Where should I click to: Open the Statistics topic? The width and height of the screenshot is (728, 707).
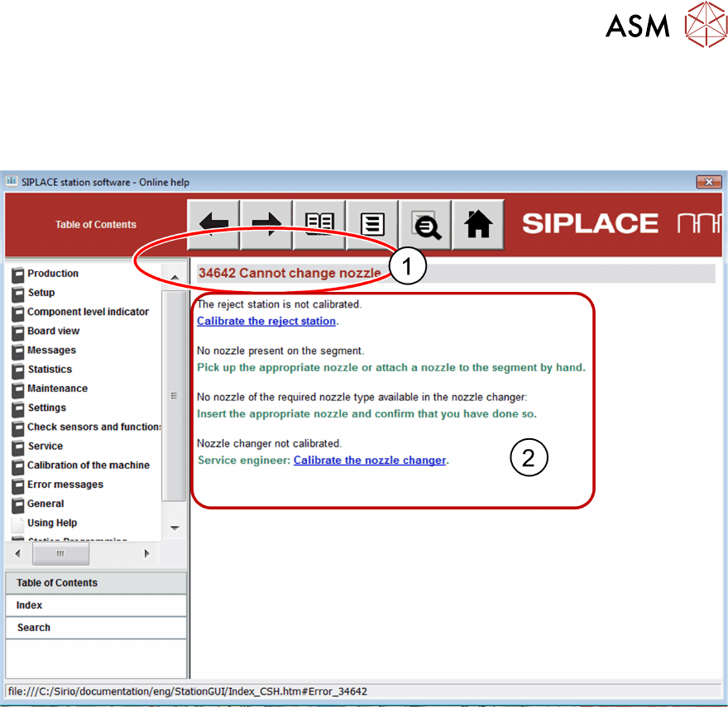pyautogui.click(x=50, y=369)
